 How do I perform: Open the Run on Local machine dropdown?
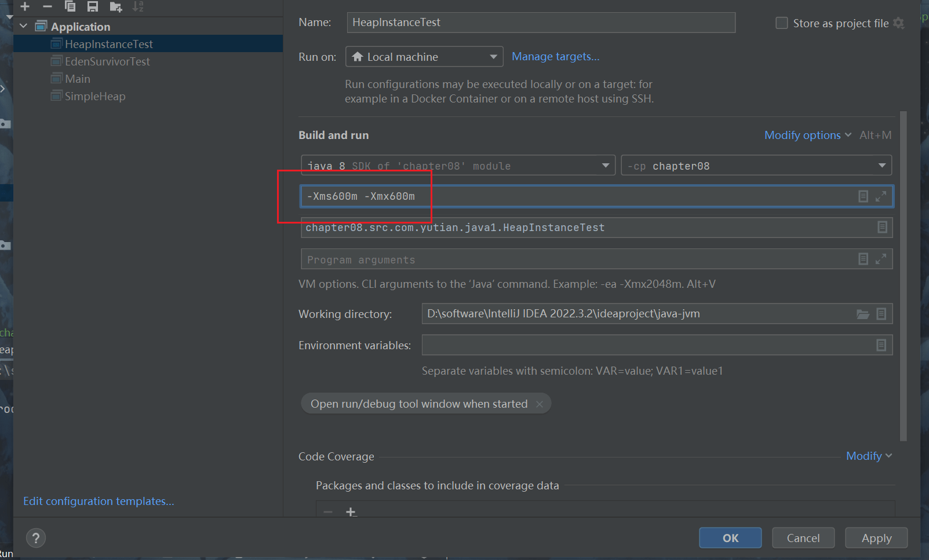pyautogui.click(x=424, y=57)
